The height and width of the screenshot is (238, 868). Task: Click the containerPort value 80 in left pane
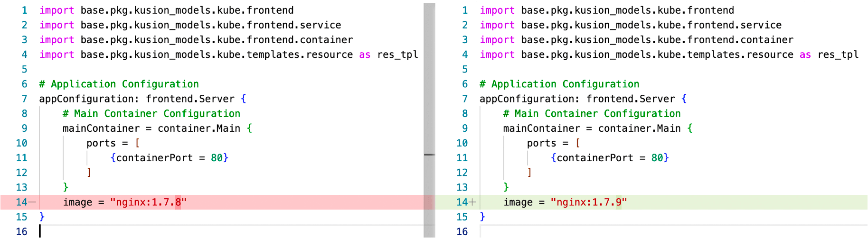click(217, 158)
